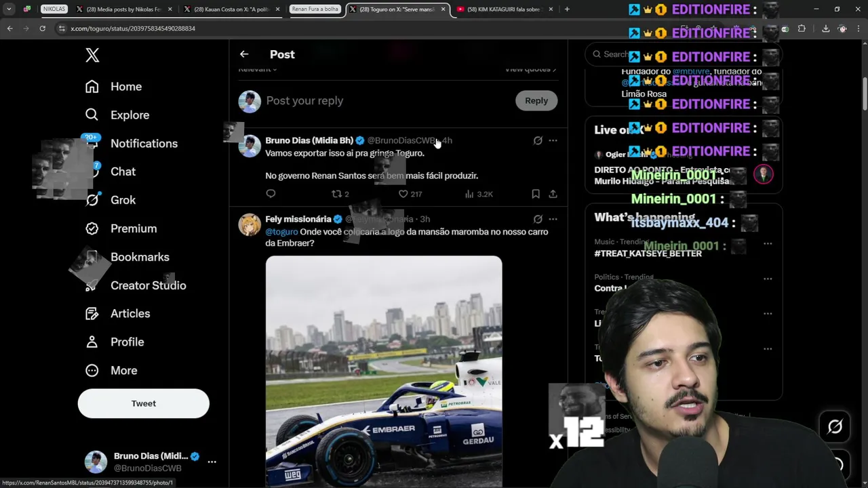
Task: Open the tab search dropdown
Action: tap(9, 9)
